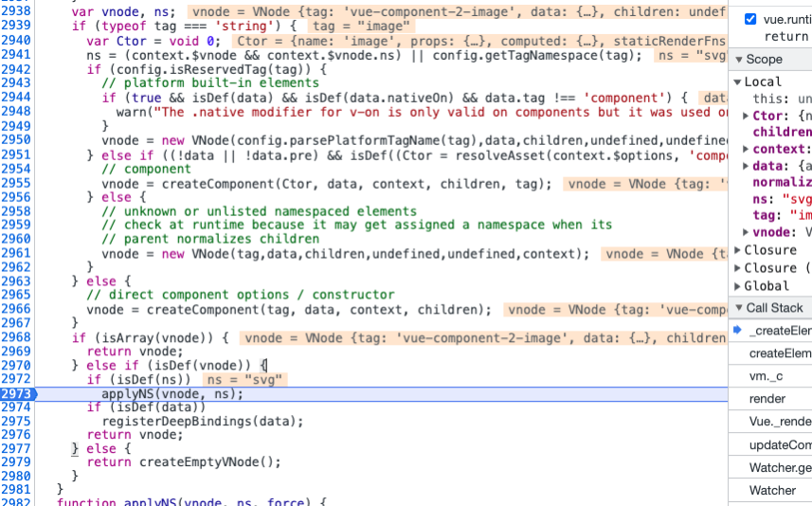Click the inline value ns = "svg" on line 2972
Screen dimensions: 812x506
(x=244, y=380)
